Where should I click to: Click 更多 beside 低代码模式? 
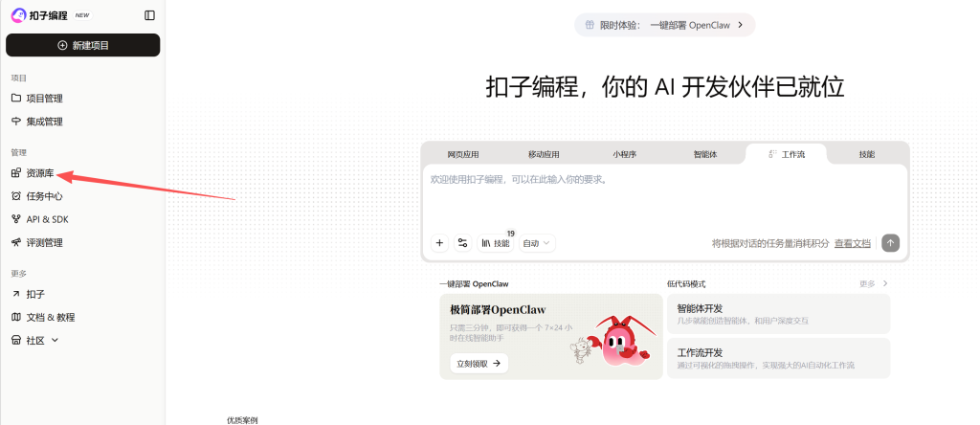click(874, 283)
